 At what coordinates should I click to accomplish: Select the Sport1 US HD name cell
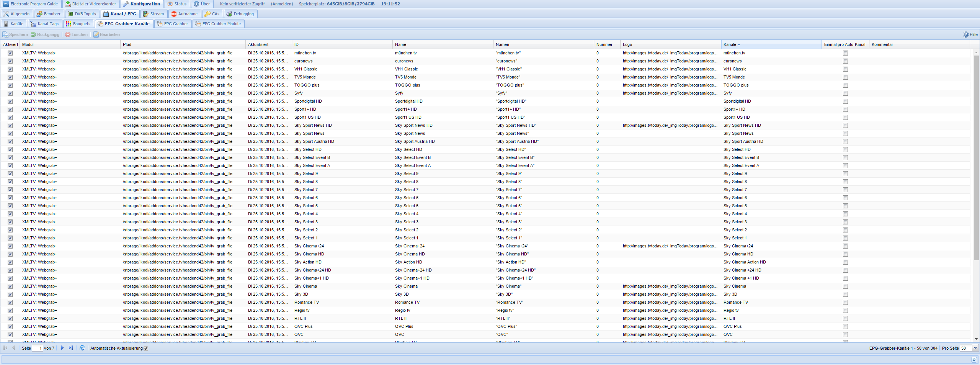click(443, 117)
